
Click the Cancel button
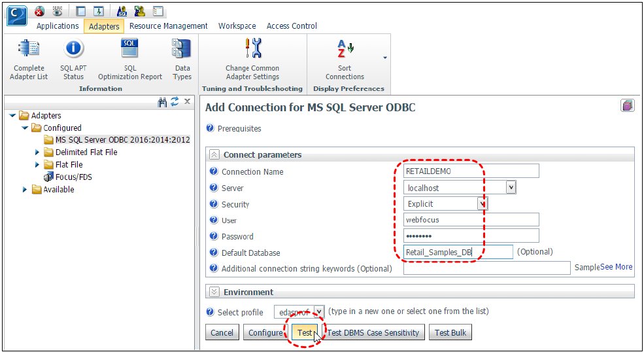click(x=222, y=332)
